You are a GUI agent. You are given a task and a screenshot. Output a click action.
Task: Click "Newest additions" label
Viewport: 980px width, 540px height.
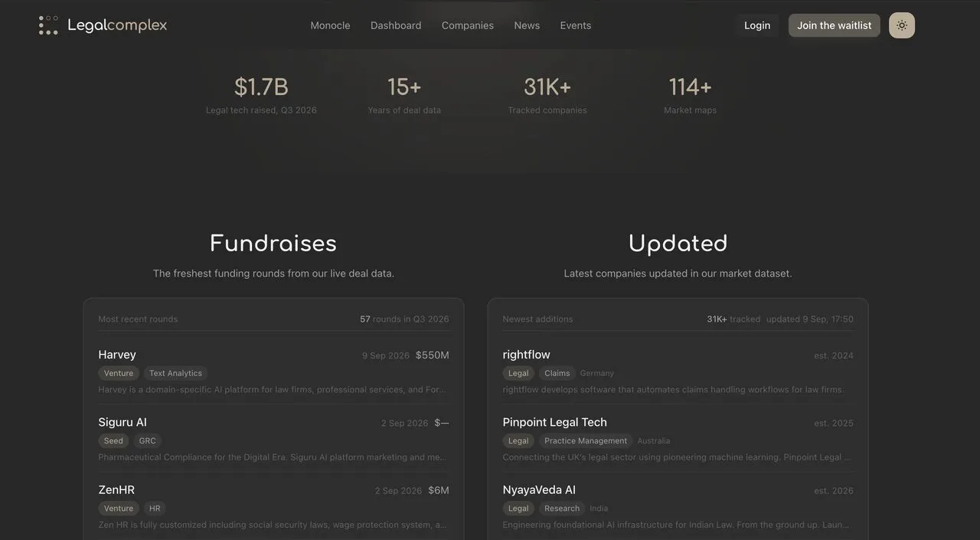click(537, 319)
